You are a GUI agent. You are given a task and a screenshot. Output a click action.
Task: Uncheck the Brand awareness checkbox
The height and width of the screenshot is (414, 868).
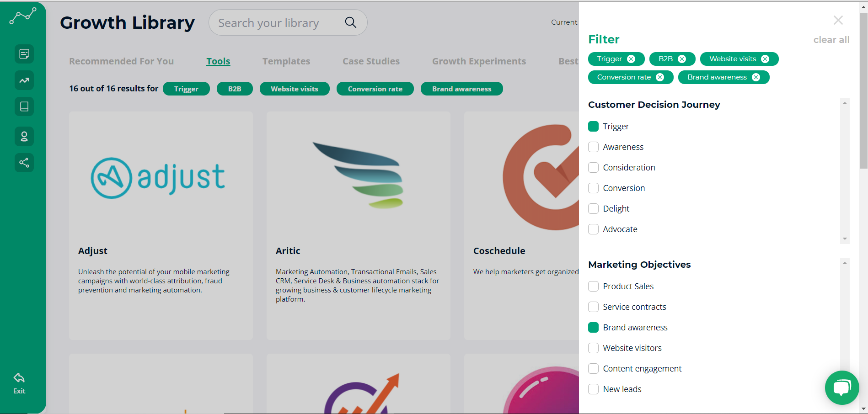(594, 328)
